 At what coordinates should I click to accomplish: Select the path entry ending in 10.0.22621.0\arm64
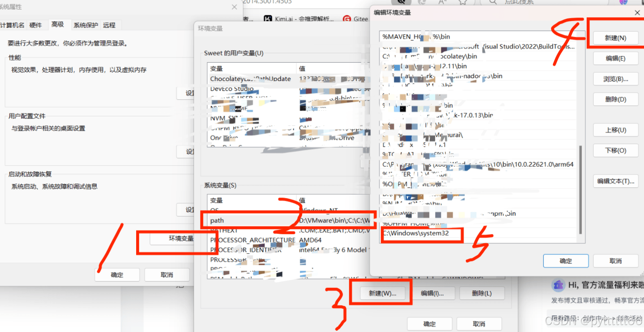pos(478,164)
